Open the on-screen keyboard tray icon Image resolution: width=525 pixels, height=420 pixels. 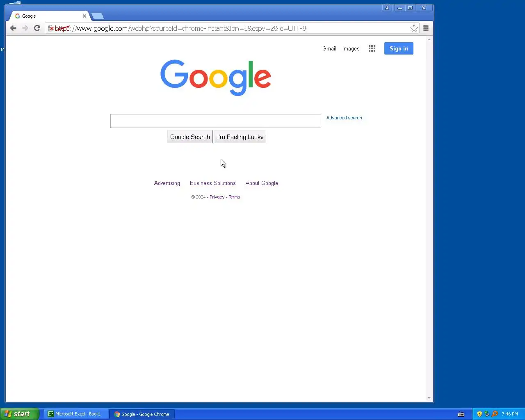pyautogui.click(x=461, y=414)
